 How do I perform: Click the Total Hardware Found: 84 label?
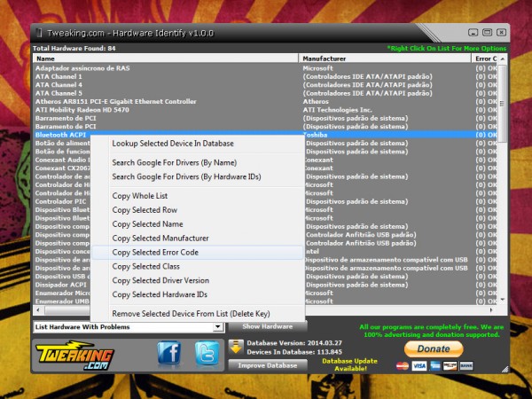coord(74,48)
